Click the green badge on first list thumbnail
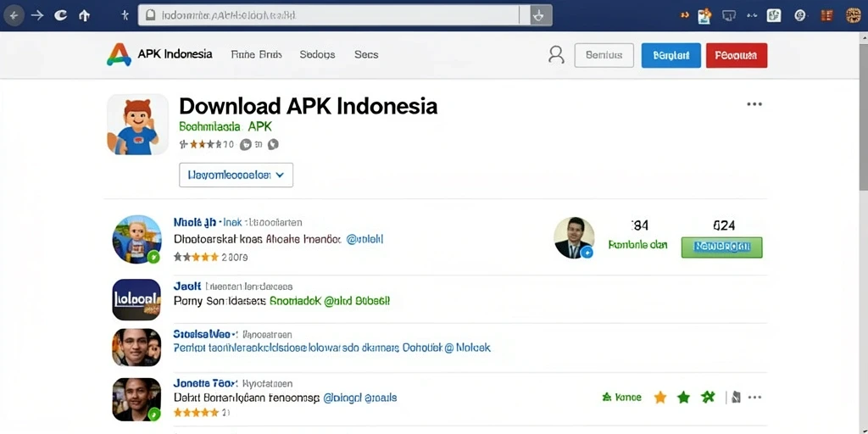The image size is (868, 434). tap(154, 257)
